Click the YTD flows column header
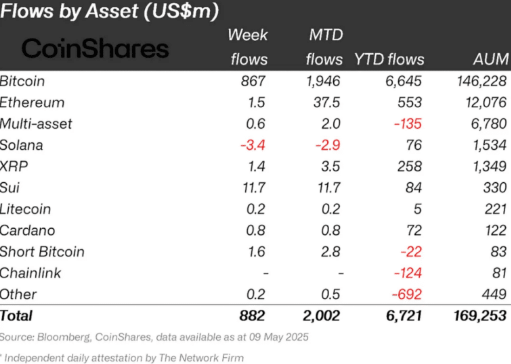This screenshot has height=364, width=511. pos(389,59)
